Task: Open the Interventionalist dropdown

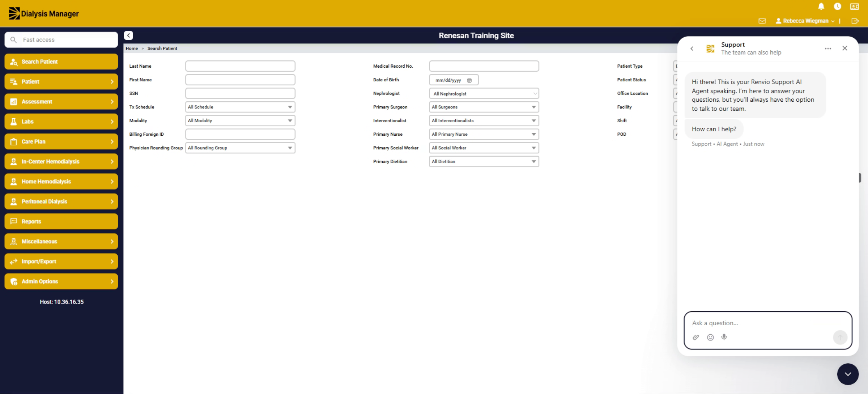Action: [x=484, y=121]
